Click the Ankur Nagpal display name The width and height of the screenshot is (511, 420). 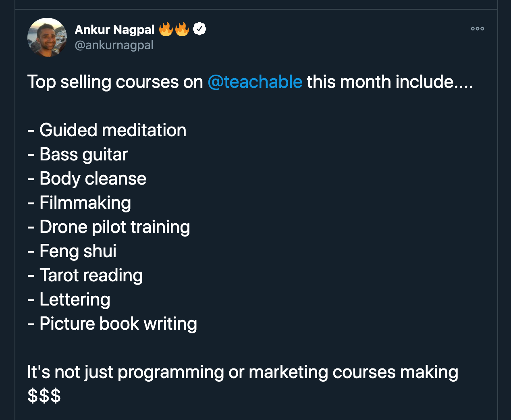pyautogui.click(x=114, y=29)
